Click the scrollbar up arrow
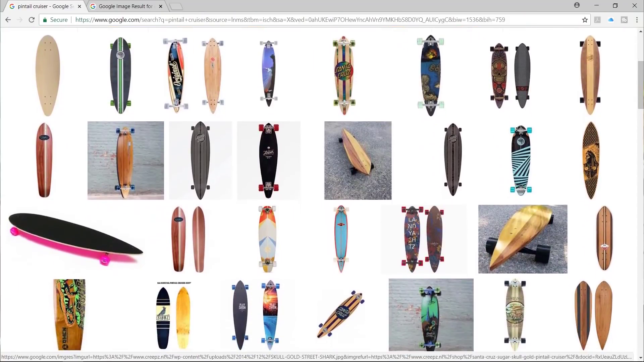The image size is (644, 362). pyautogui.click(x=640, y=31)
